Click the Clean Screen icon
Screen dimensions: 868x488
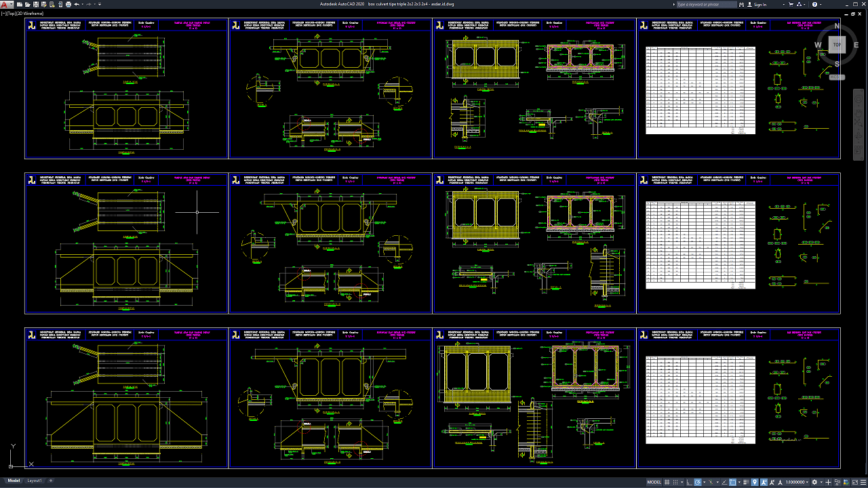pos(855,482)
